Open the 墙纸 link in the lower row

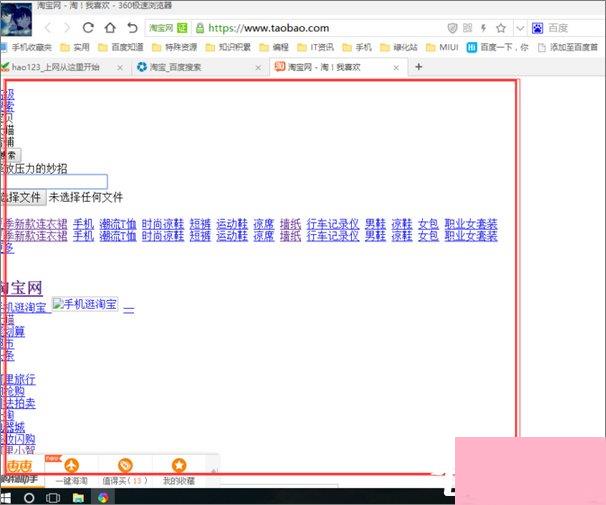tap(290, 236)
